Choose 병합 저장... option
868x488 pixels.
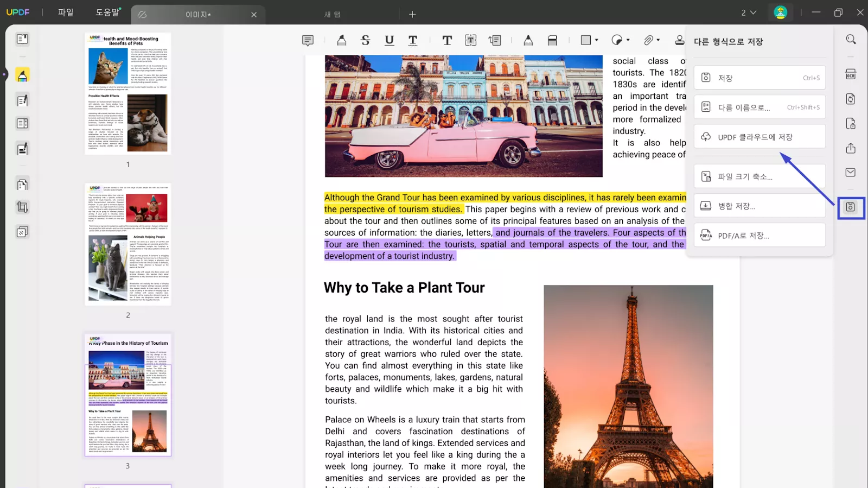pos(759,206)
